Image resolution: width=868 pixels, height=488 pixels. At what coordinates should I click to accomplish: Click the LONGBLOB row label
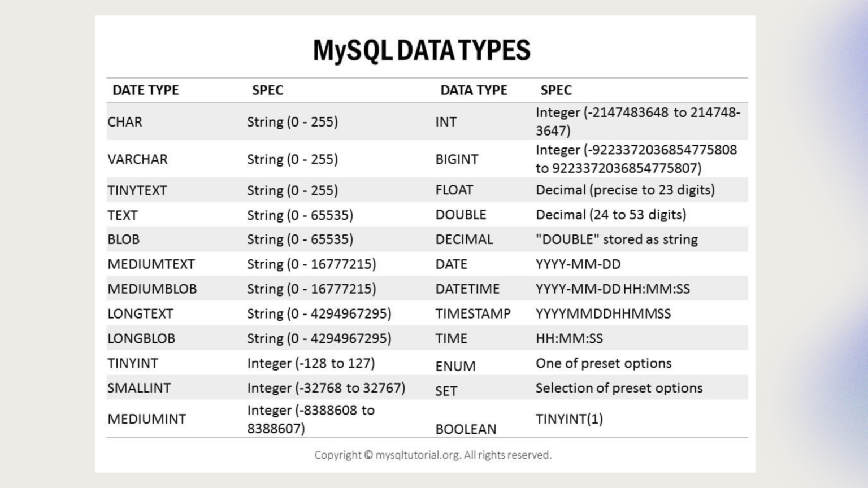pyautogui.click(x=141, y=338)
